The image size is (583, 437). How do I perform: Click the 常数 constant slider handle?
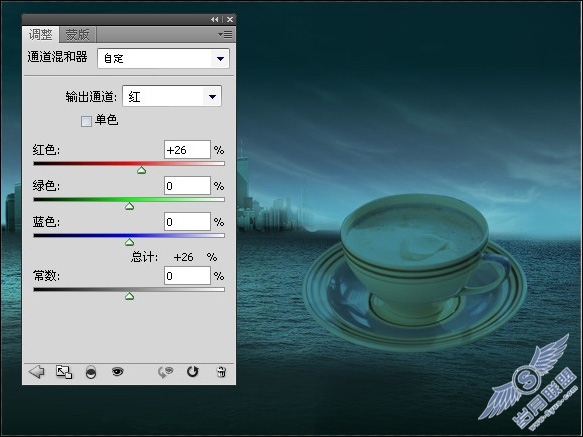pyautogui.click(x=129, y=296)
